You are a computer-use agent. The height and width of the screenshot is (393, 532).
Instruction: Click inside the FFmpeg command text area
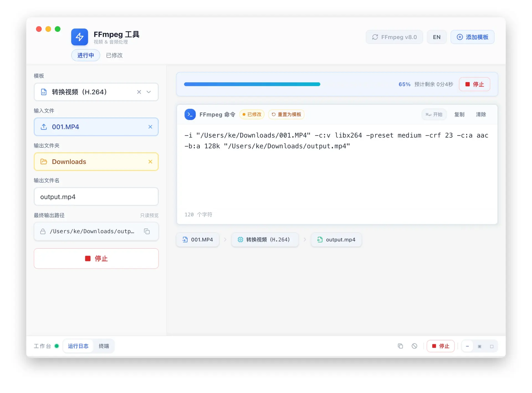(337, 166)
